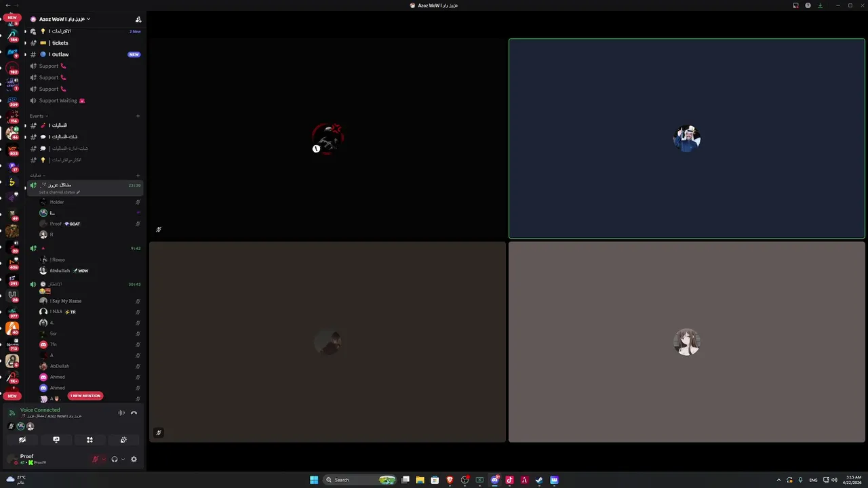Select user ! Rexoo in voice list
The width and height of the screenshot is (868, 488).
(x=90, y=260)
